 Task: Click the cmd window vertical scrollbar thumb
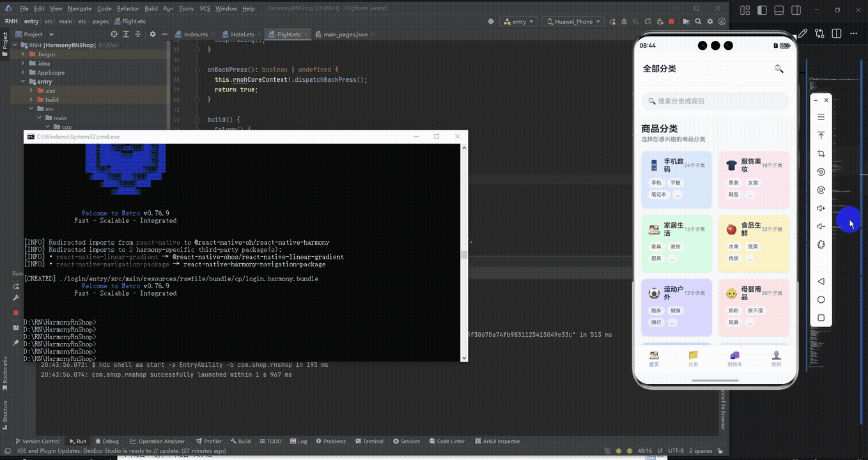(464, 254)
